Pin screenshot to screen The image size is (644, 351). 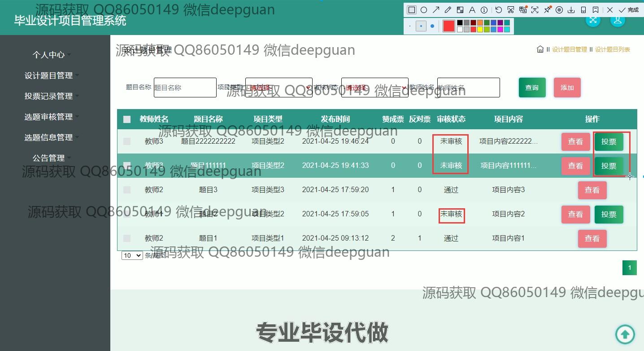[547, 10]
